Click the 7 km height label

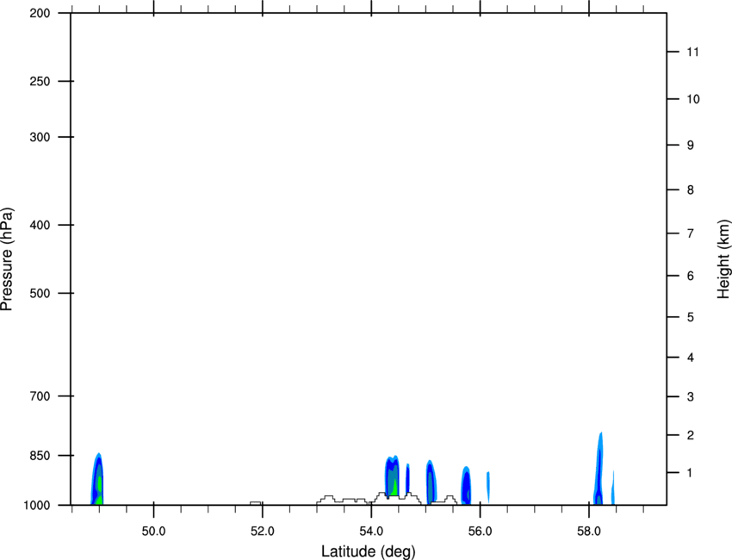point(691,233)
